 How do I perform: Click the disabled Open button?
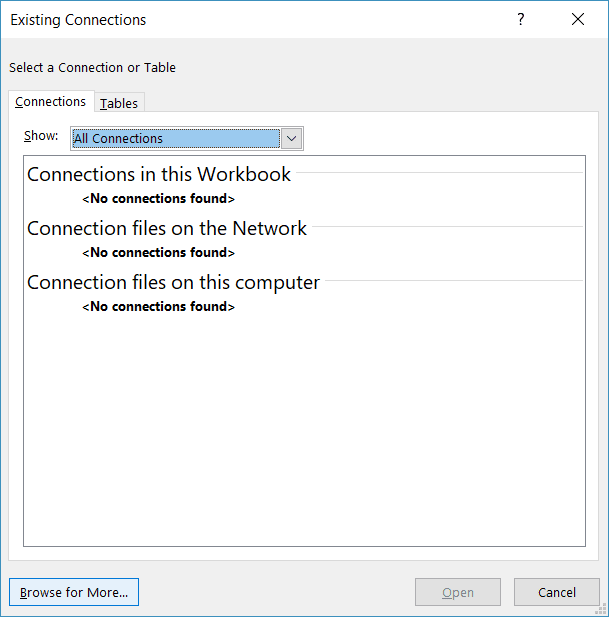458,592
